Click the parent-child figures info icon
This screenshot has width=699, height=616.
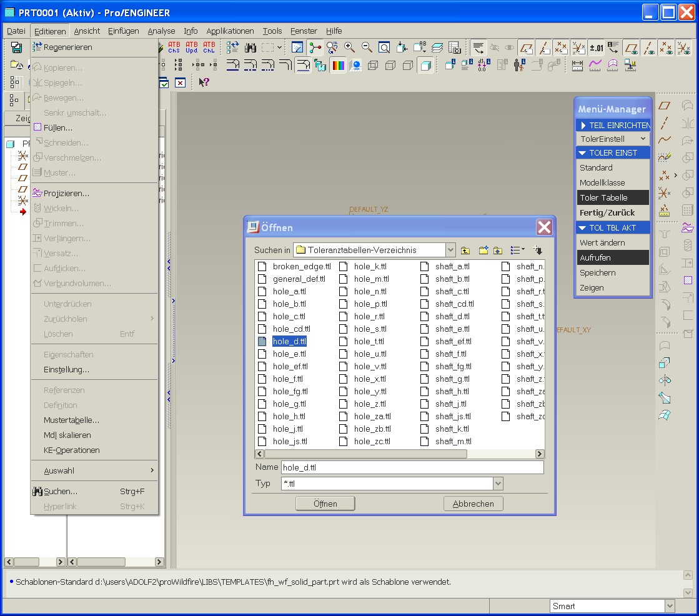pyautogui.click(x=519, y=66)
